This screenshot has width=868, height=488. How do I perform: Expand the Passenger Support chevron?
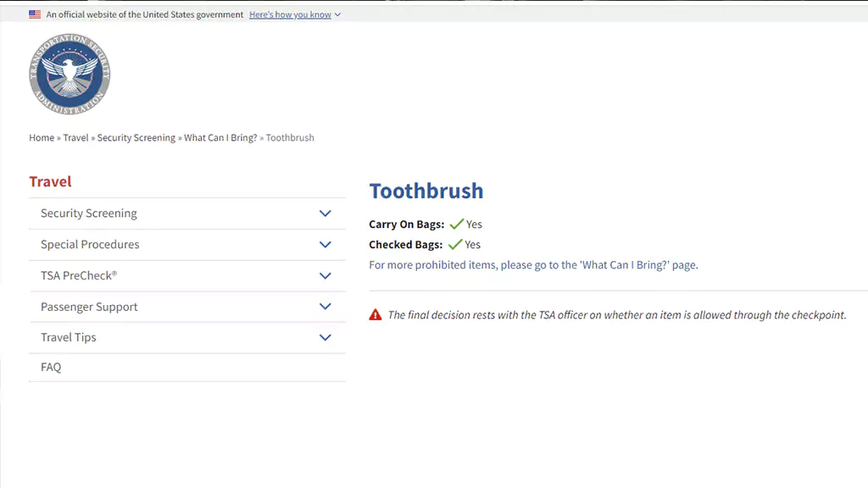click(325, 307)
